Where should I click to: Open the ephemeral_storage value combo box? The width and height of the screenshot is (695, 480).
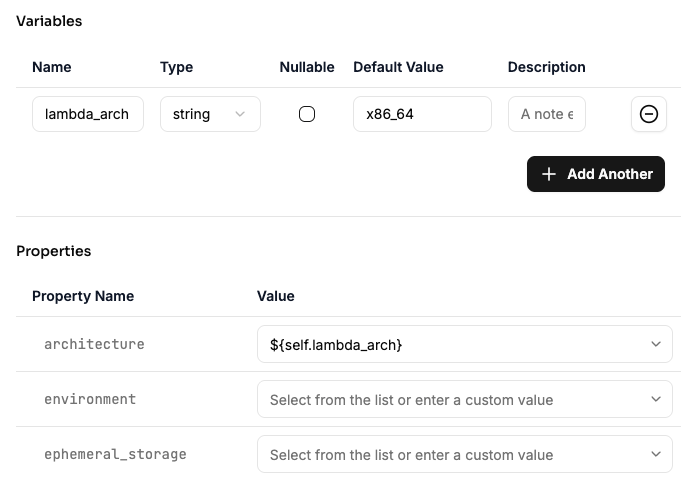(x=465, y=454)
